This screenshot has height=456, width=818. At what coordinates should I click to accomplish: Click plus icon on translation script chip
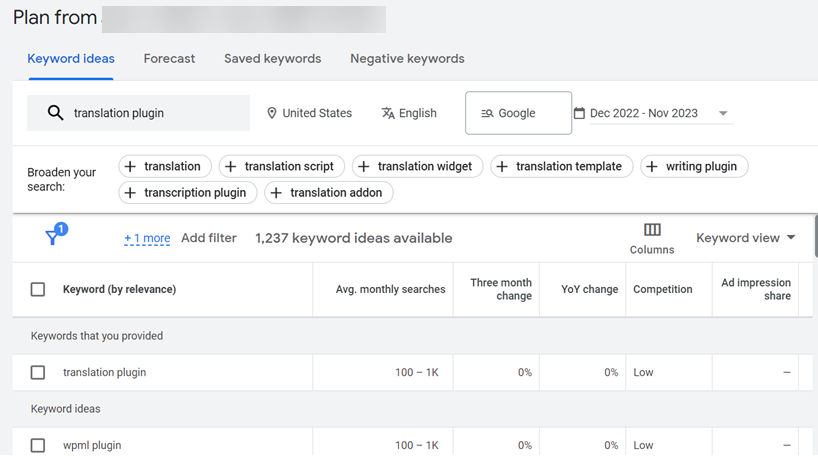pos(231,166)
